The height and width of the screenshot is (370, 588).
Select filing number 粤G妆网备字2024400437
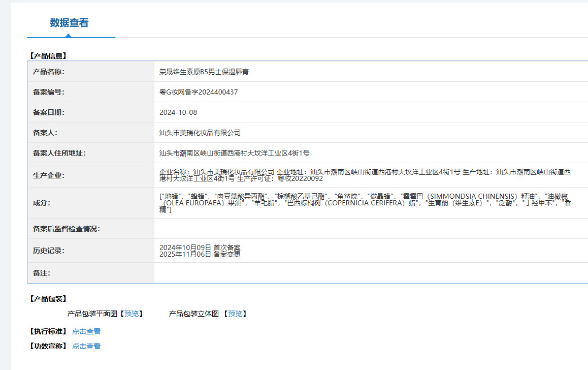(199, 92)
